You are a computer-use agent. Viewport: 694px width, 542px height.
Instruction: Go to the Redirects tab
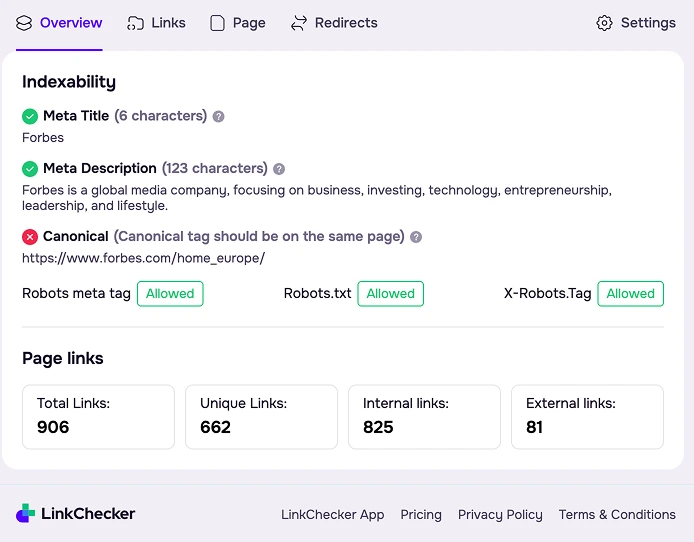(x=334, y=23)
